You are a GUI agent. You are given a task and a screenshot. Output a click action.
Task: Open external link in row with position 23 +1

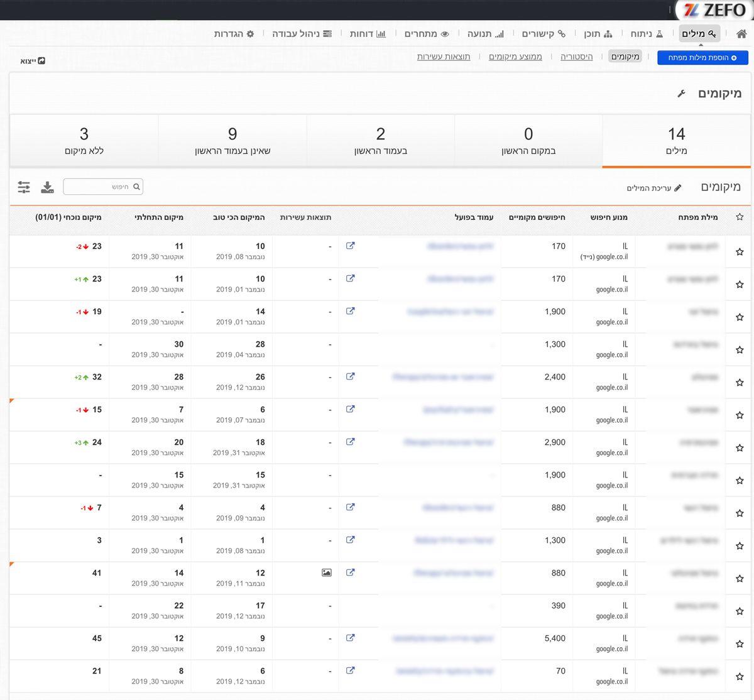tap(351, 278)
